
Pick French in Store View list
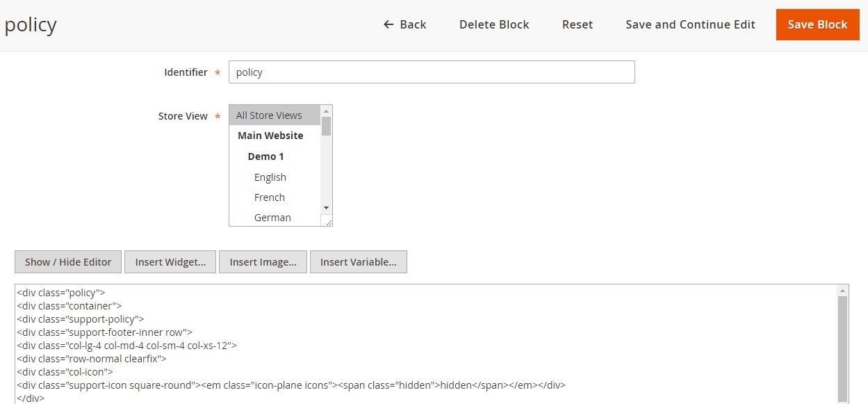coord(270,197)
